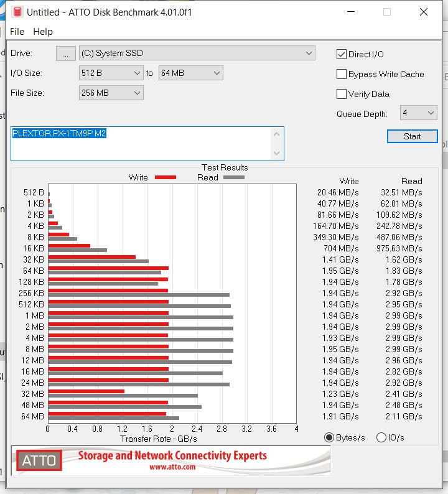
Task: Enable the Verify Data checkbox
Action: pos(341,94)
